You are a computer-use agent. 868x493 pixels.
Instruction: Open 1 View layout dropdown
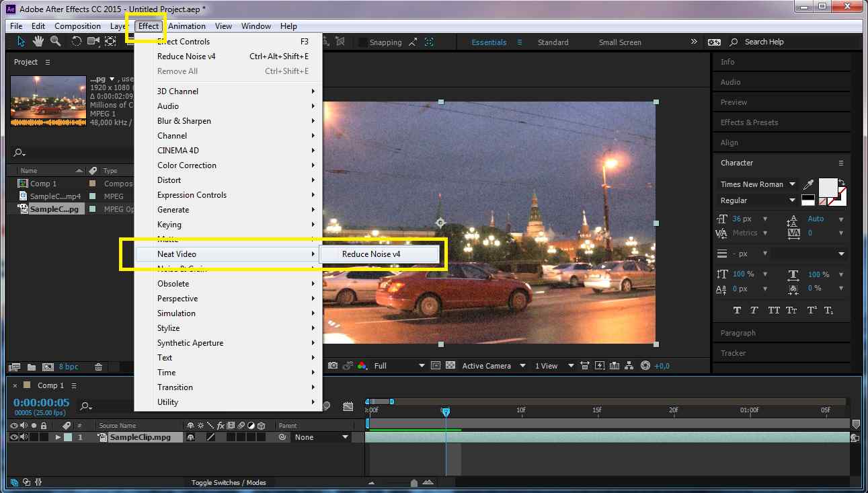[x=554, y=366]
